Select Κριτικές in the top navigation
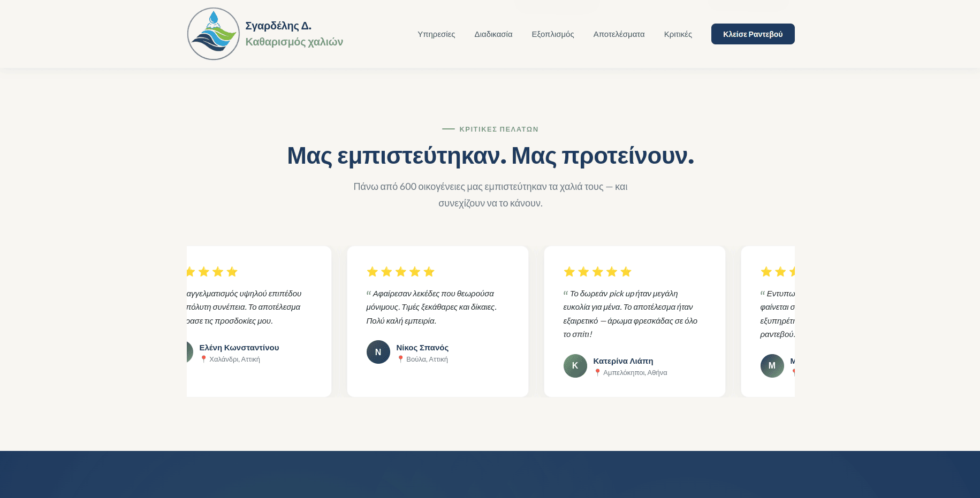The width and height of the screenshot is (980, 498). [x=678, y=34]
